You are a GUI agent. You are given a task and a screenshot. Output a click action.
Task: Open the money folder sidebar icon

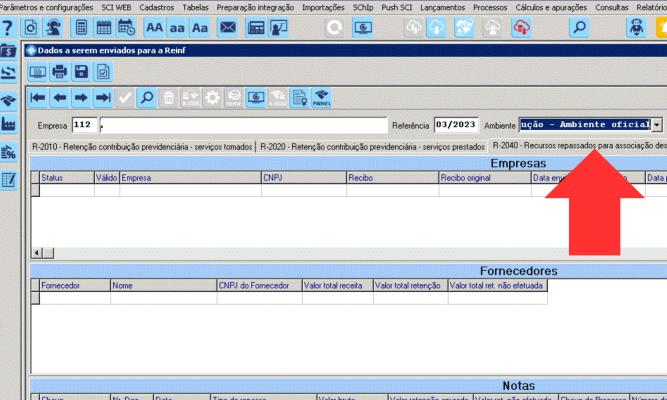[9, 51]
